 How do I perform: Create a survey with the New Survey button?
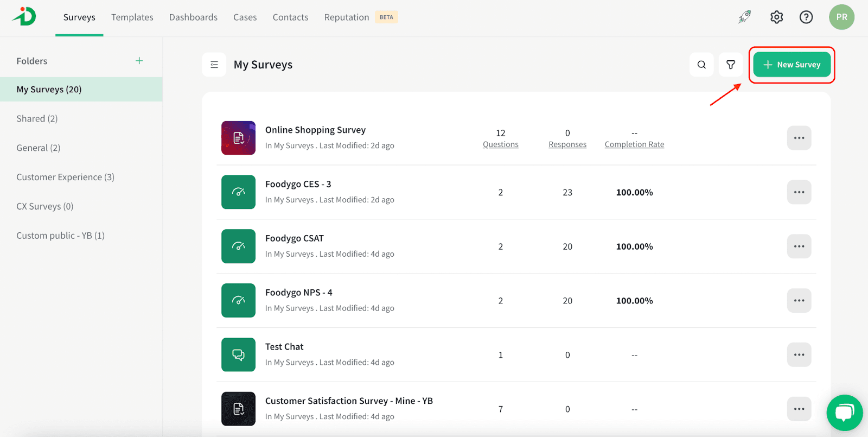[x=792, y=65]
